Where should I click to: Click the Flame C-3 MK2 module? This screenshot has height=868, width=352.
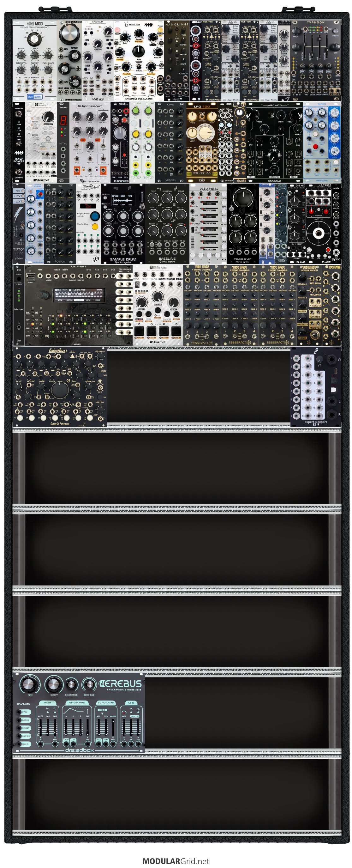pos(296,224)
